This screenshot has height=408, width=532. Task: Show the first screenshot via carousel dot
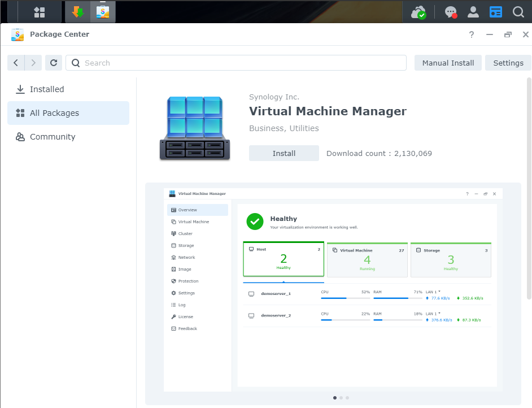(335, 398)
